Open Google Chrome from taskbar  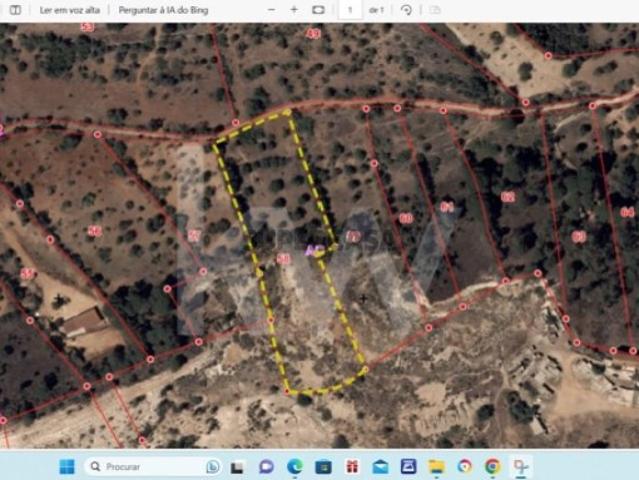click(492, 466)
